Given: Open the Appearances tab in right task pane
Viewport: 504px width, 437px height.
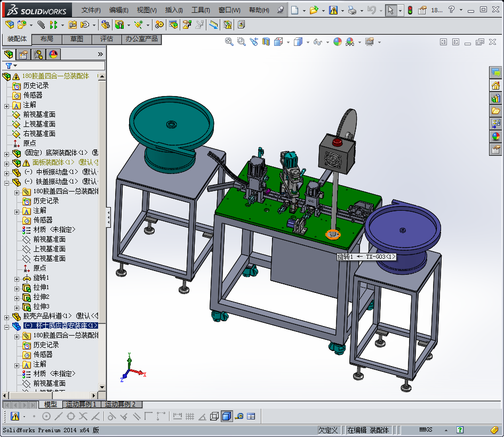Looking at the screenshot, I should point(495,137).
